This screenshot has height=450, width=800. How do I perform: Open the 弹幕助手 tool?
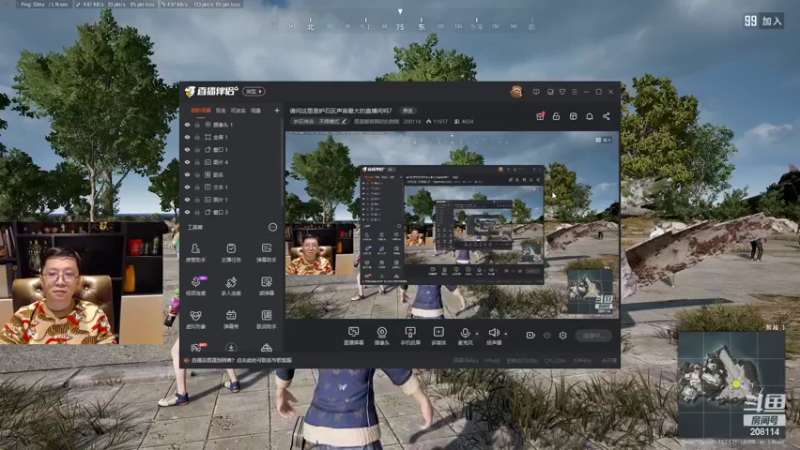pos(266,253)
